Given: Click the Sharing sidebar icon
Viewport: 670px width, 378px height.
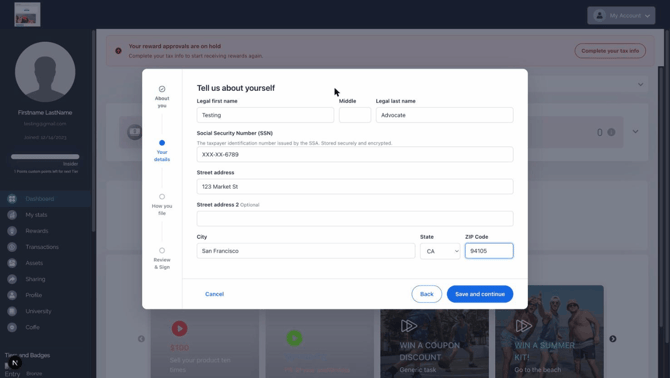Looking at the screenshot, I should coord(12,279).
